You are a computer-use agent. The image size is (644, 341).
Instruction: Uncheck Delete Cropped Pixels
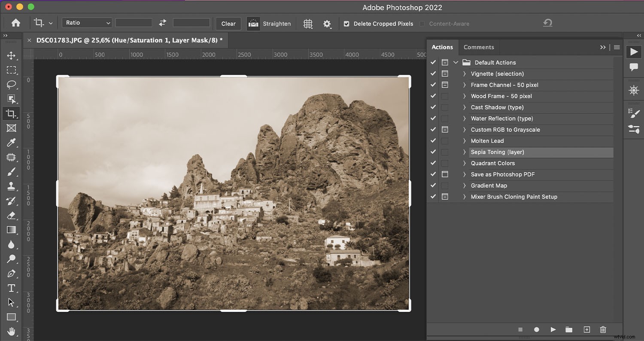pyautogui.click(x=346, y=24)
